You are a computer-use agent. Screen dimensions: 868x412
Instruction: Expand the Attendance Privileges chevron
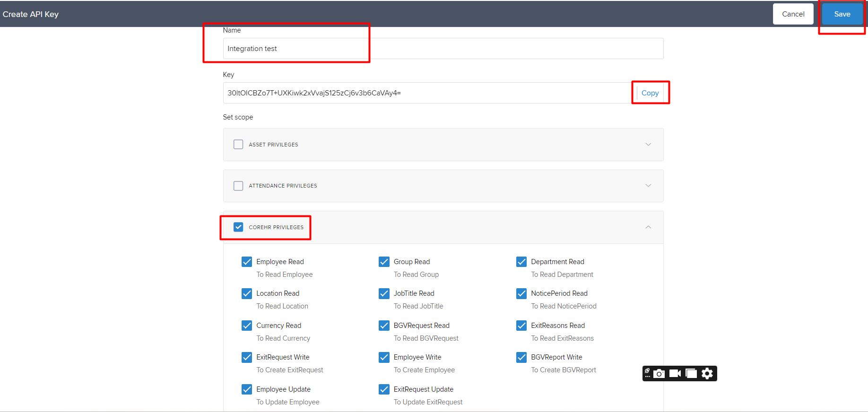[x=648, y=186]
